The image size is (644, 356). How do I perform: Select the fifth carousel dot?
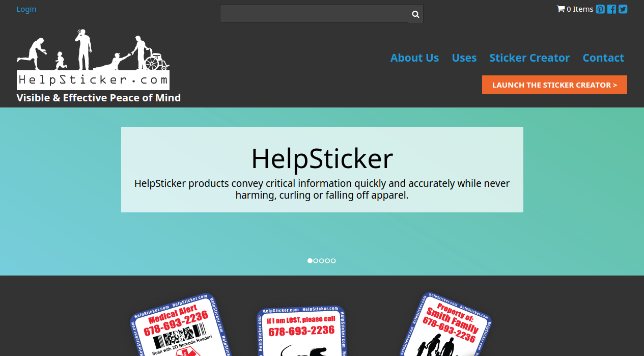tap(333, 261)
